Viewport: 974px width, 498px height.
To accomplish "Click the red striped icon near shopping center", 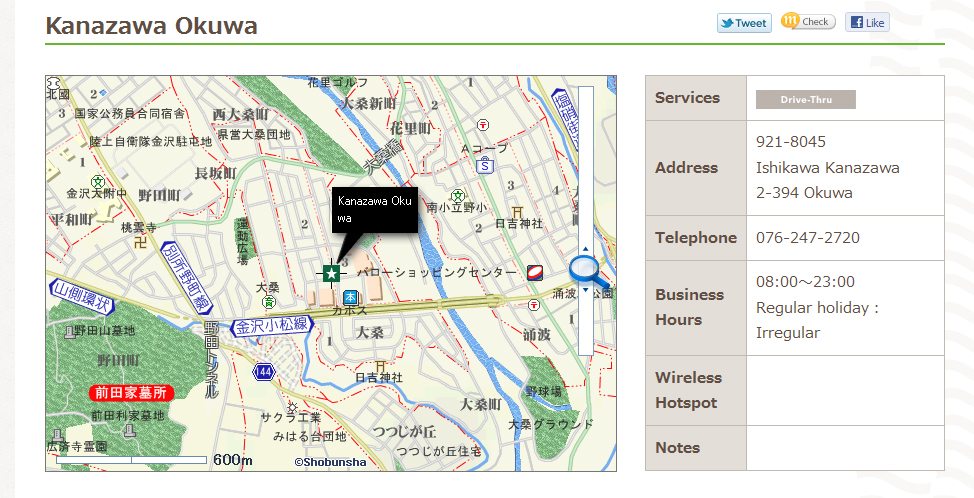I will coord(535,271).
